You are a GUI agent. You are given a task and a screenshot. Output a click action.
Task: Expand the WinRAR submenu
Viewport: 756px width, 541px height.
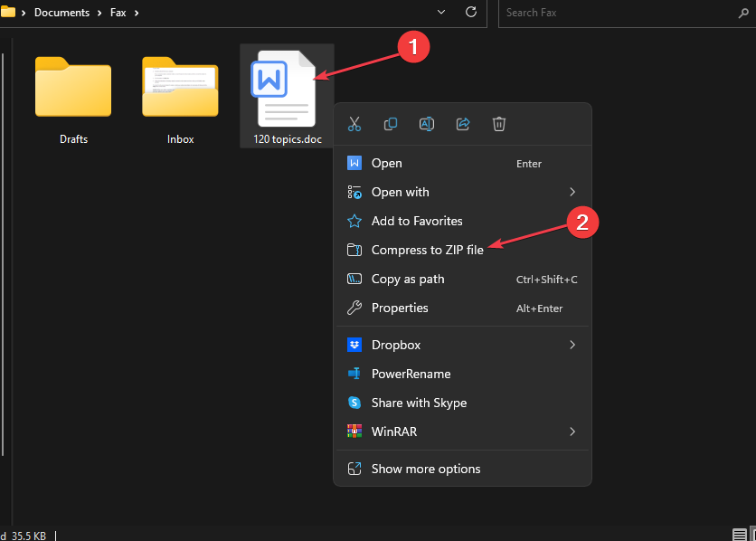tap(572, 432)
